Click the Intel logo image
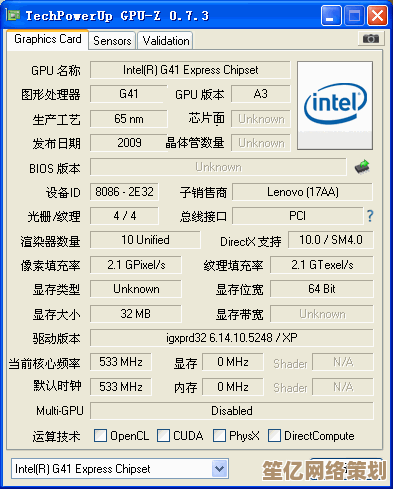The height and width of the screenshot is (489, 393). 335,105
